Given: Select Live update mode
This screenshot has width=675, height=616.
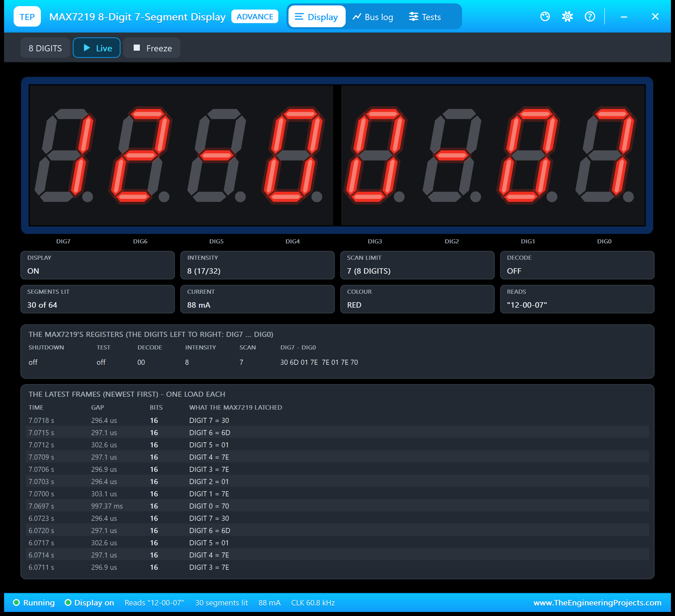Looking at the screenshot, I should [97, 48].
